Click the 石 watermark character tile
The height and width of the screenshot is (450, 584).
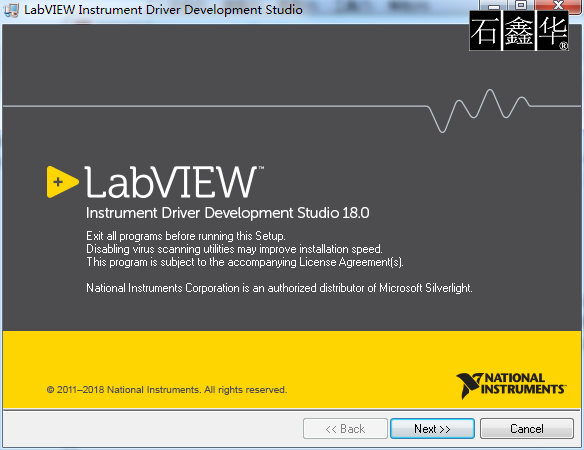[x=485, y=30]
